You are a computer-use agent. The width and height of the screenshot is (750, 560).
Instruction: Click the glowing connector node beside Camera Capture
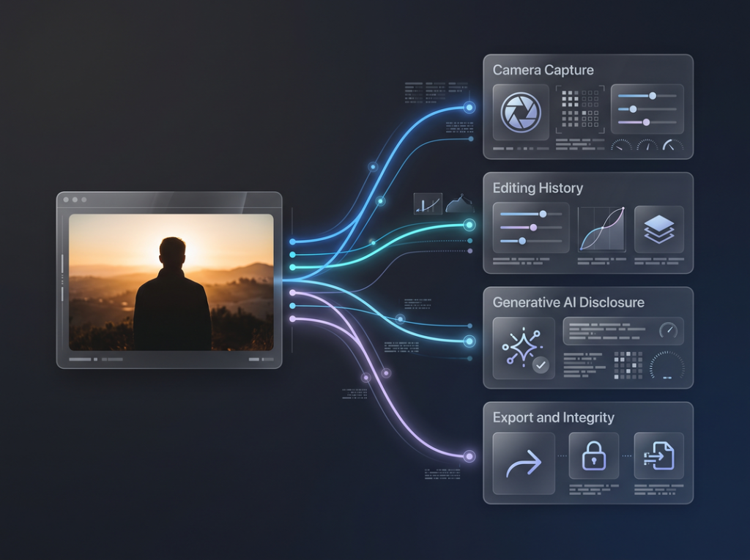(469, 108)
